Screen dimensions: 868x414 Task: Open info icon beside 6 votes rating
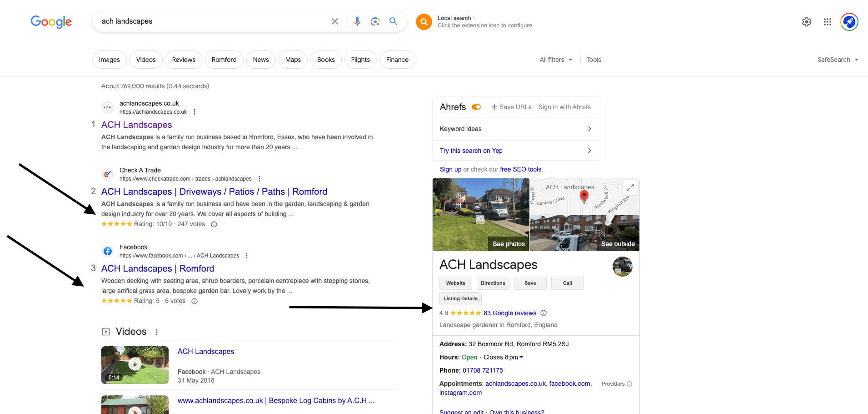pos(195,301)
